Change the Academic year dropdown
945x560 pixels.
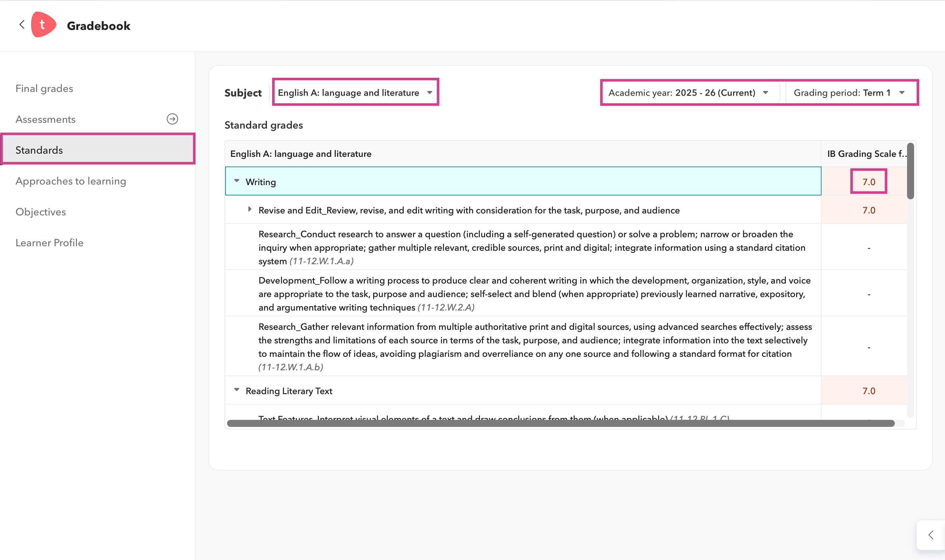(x=689, y=93)
